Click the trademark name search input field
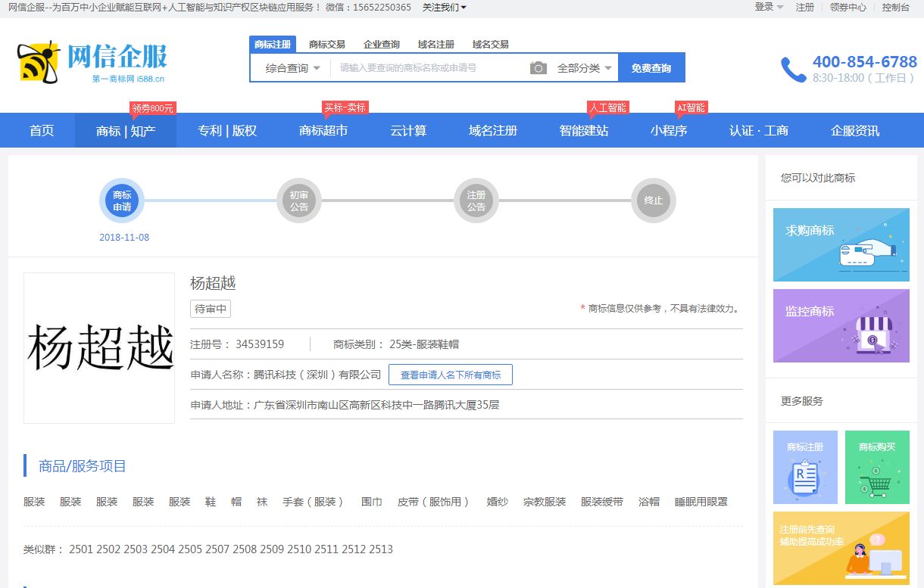924x588 pixels. (x=430, y=68)
